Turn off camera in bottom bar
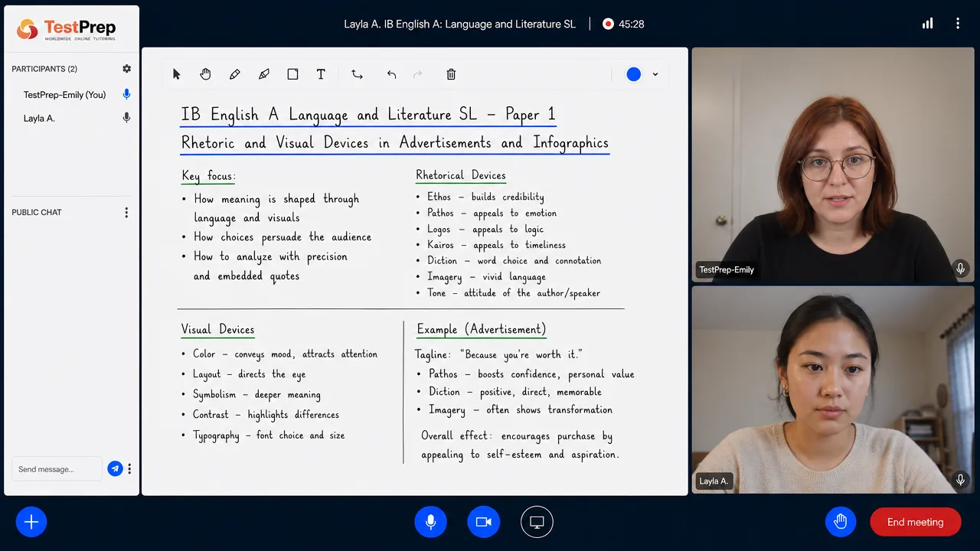The width and height of the screenshot is (980, 551). click(x=483, y=522)
